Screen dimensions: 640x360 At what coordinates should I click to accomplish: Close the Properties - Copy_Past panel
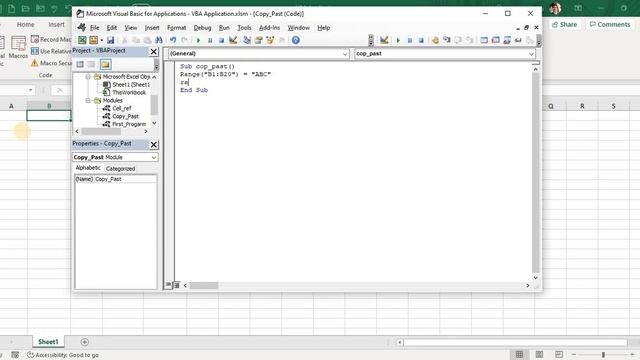(153, 144)
